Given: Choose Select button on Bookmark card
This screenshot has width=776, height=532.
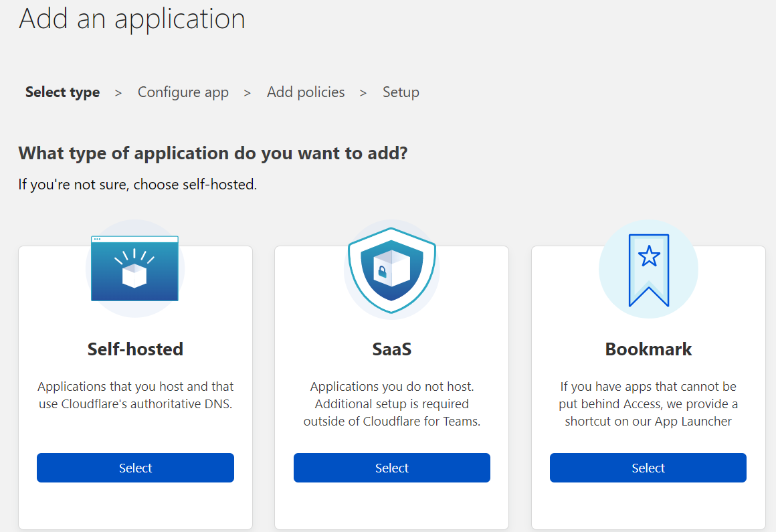Looking at the screenshot, I should coord(648,468).
